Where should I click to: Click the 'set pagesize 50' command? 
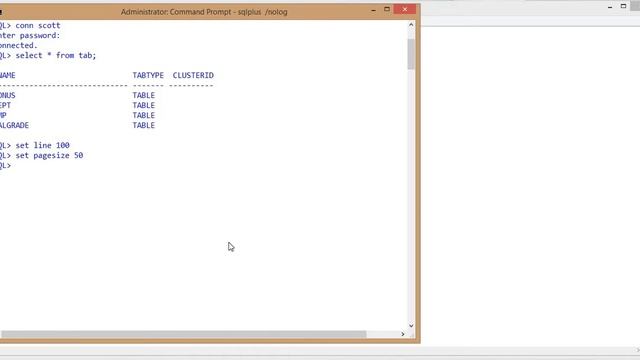coord(49,156)
